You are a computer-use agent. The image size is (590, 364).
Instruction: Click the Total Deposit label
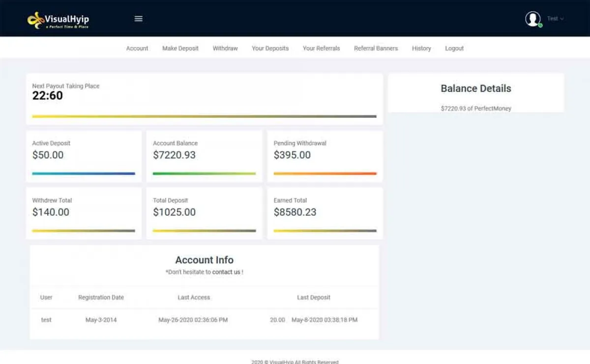pyautogui.click(x=171, y=200)
